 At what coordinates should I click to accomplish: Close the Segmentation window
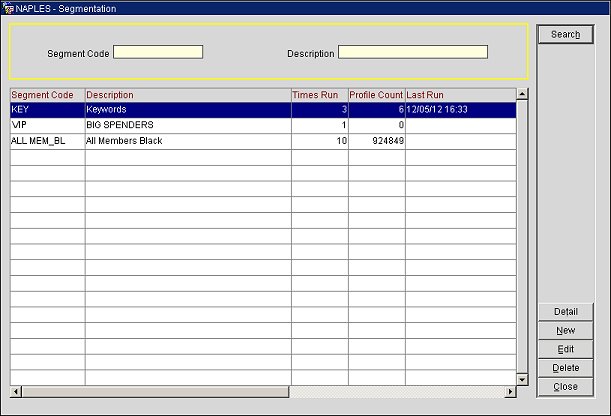coord(566,386)
